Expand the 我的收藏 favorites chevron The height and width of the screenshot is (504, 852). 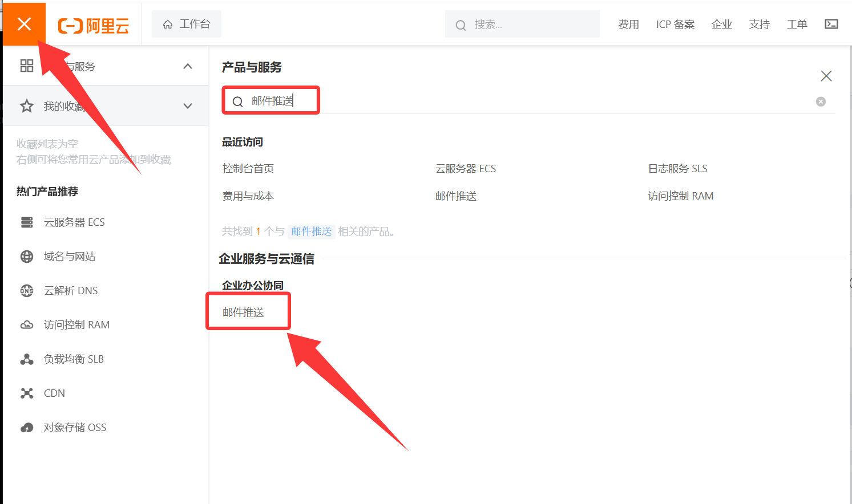tap(188, 106)
